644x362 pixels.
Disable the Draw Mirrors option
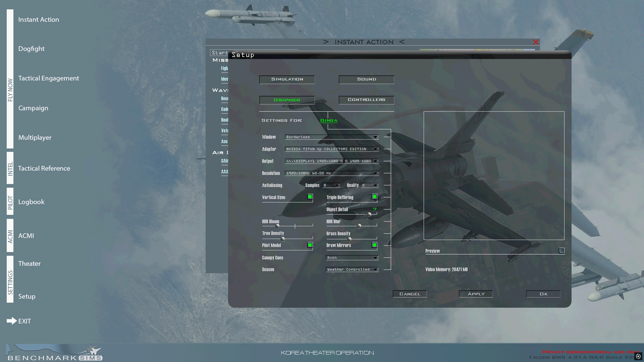click(374, 245)
